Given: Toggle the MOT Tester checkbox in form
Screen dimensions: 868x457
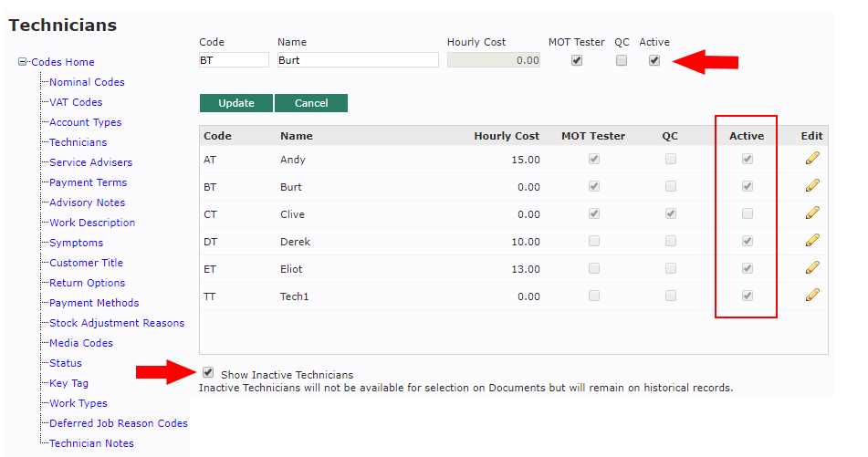Looking at the screenshot, I should [576, 61].
